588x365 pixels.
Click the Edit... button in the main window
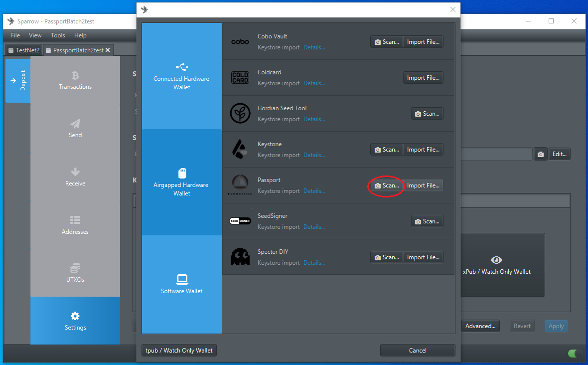pyautogui.click(x=560, y=154)
